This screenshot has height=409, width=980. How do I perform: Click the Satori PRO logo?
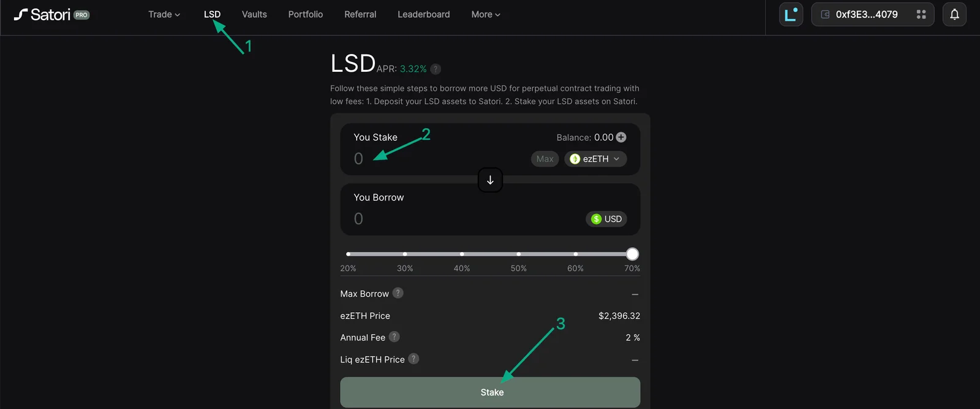(51, 14)
